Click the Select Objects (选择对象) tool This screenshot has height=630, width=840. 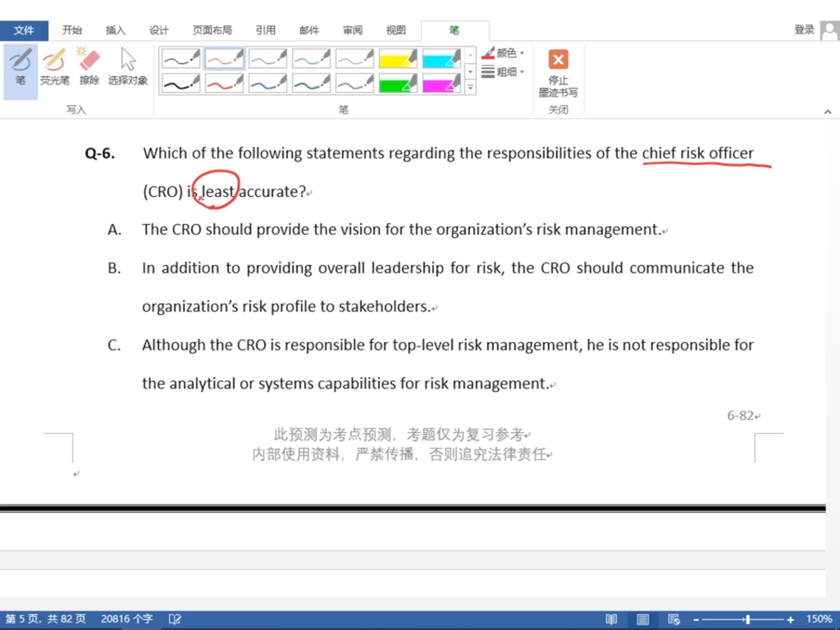[128, 67]
